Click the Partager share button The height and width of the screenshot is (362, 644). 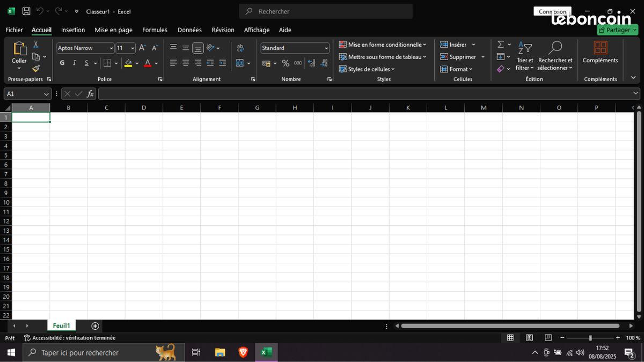[x=617, y=30]
